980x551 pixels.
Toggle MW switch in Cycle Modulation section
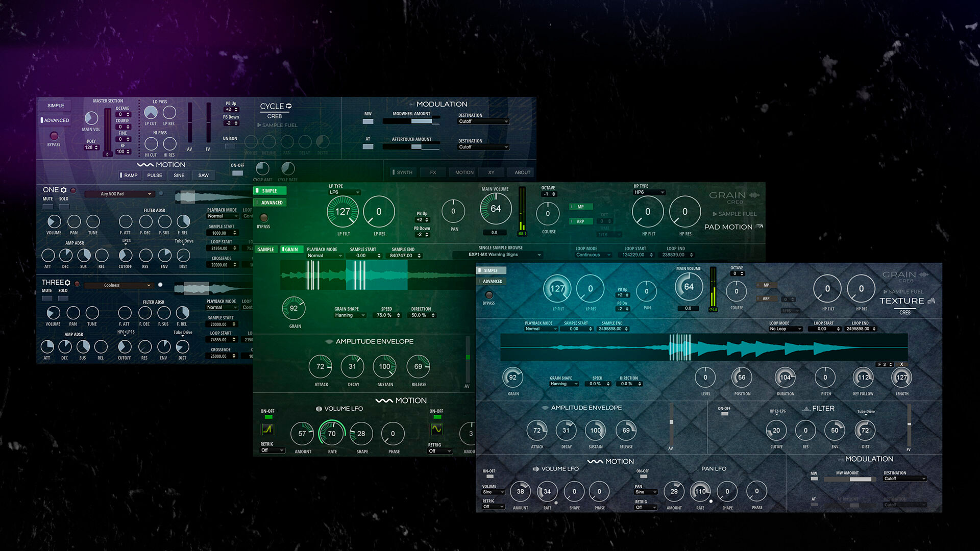[368, 121]
